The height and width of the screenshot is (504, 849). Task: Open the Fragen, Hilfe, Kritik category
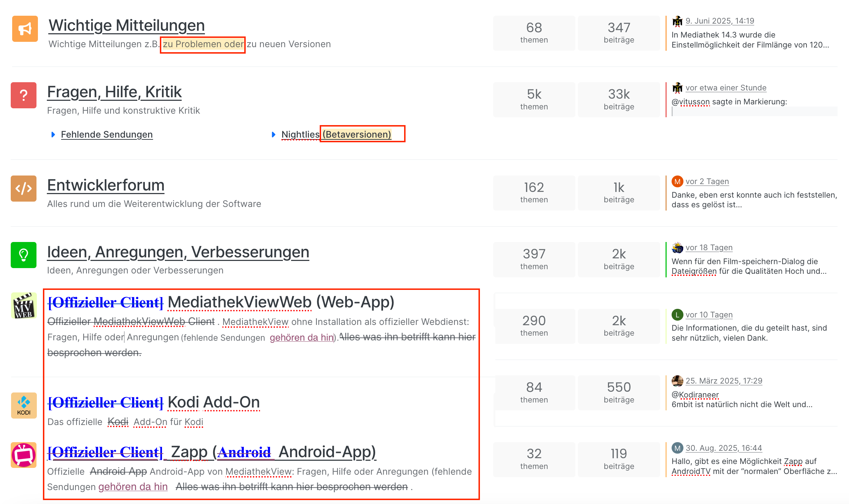[114, 92]
